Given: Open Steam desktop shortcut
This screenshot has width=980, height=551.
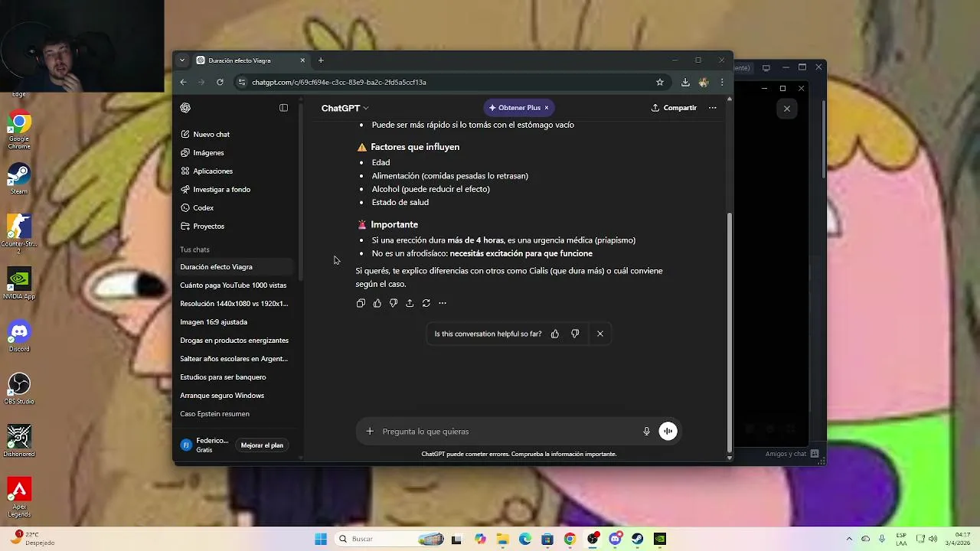Looking at the screenshot, I should click(x=19, y=179).
